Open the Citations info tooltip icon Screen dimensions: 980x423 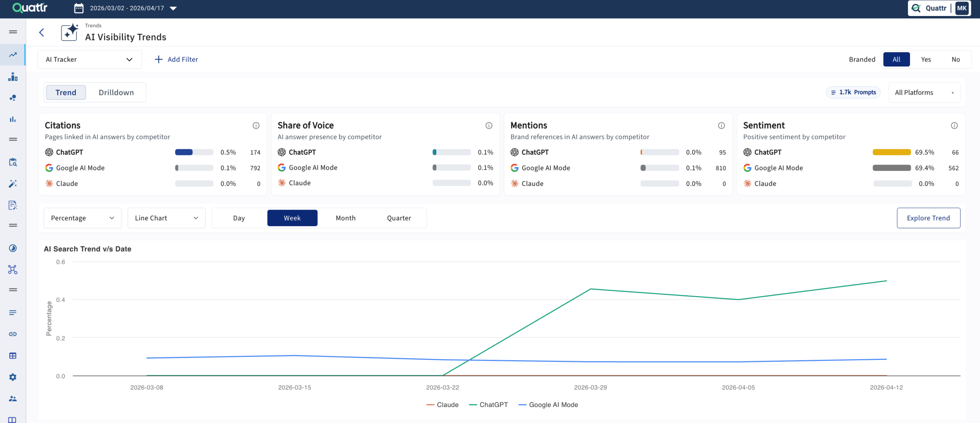(x=256, y=125)
